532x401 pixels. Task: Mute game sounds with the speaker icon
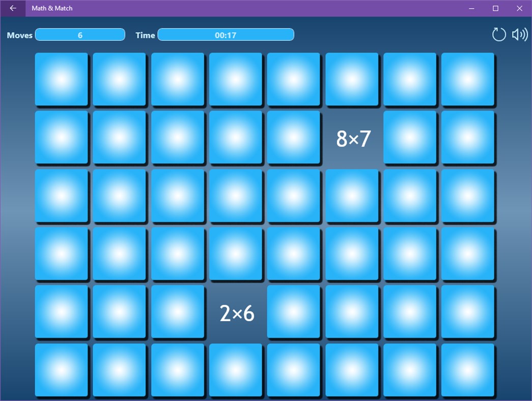(519, 34)
